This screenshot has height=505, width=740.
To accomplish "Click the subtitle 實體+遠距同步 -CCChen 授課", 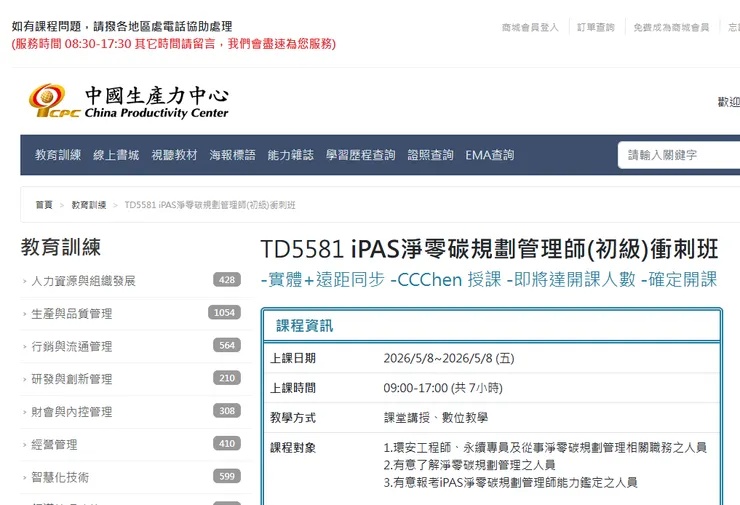I will tap(381, 279).
